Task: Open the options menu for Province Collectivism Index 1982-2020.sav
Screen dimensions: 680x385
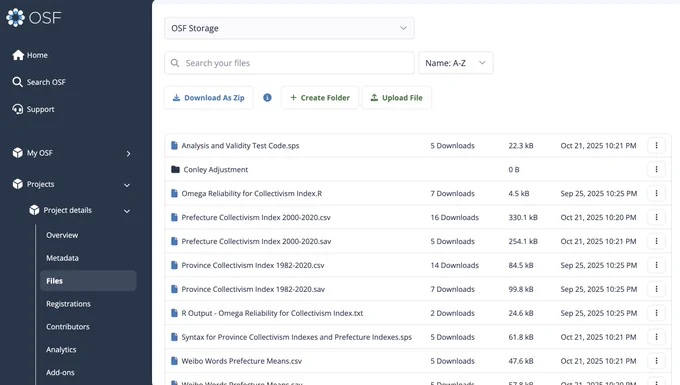Action: (x=656, y=289)
